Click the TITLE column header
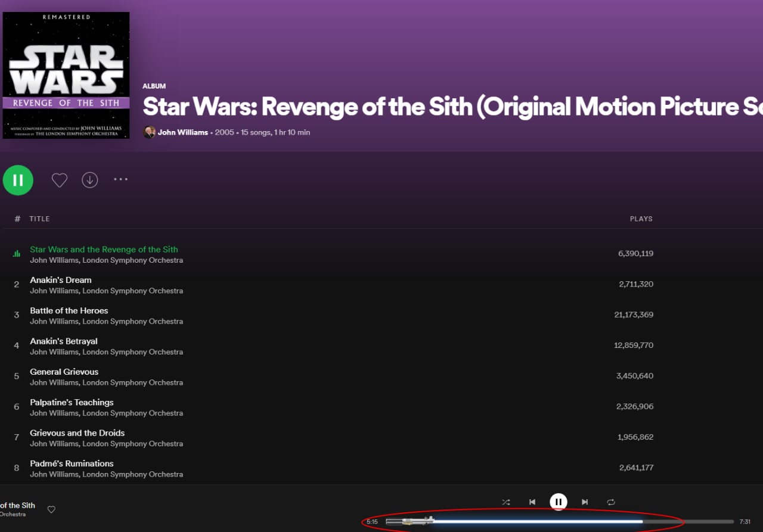This screenshot has height=532, width=763. point(39,219)
